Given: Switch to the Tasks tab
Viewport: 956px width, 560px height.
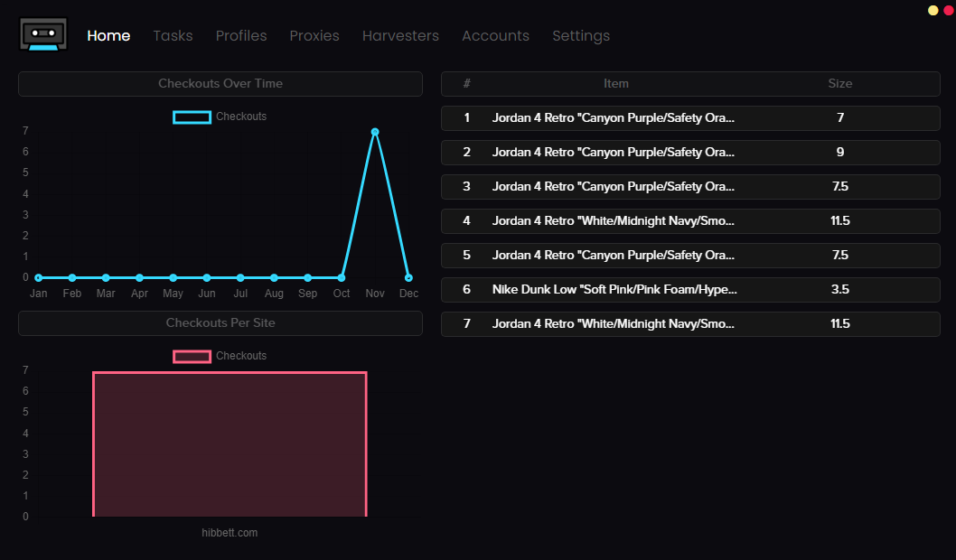Looking at the screenshot, I should [173, 36].
